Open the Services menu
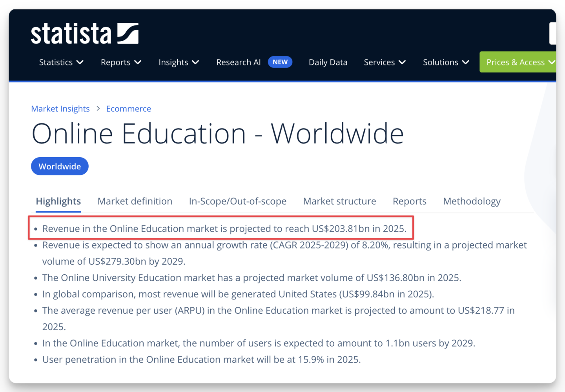 (385, 62)
